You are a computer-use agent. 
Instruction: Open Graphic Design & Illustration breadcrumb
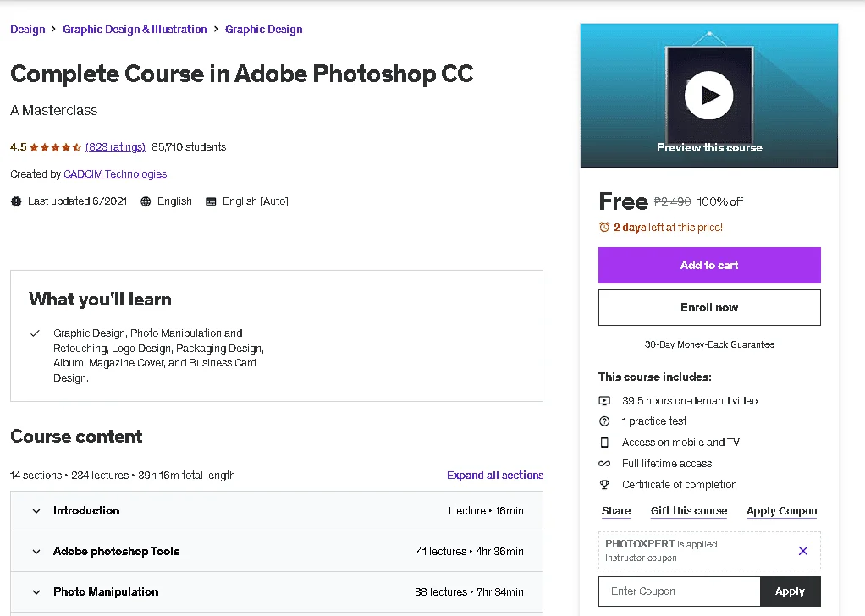coord(135,30)
